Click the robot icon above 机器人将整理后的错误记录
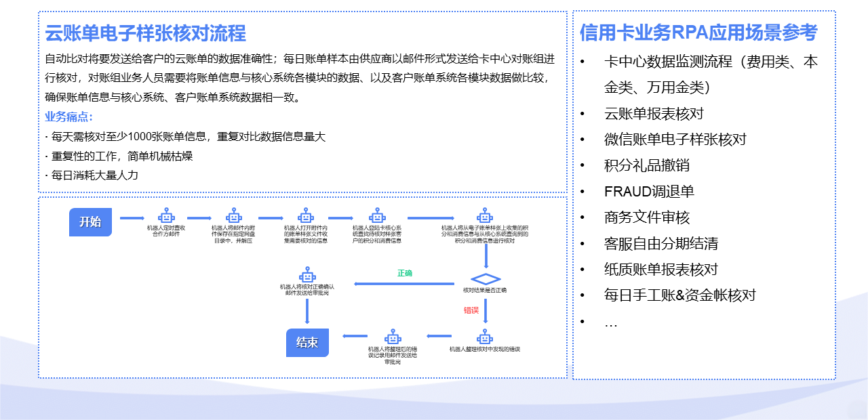Screen dimensions: 868x420 click(x=393, y=337)
